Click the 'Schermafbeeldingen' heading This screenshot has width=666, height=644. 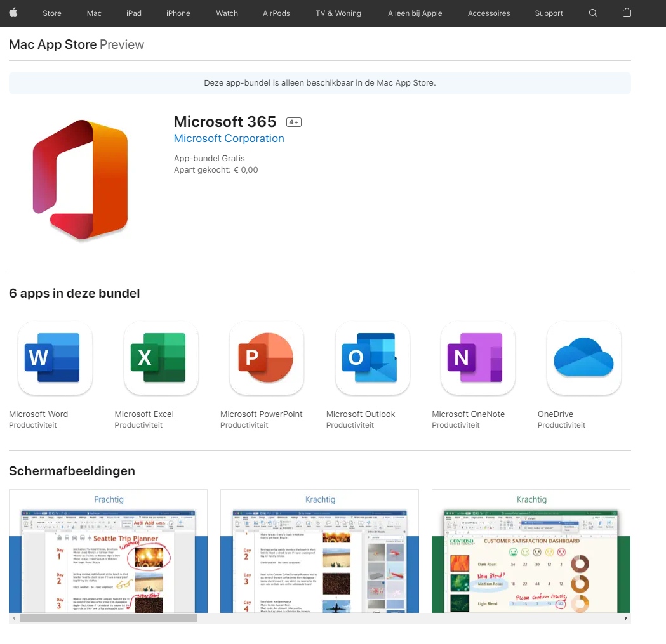pos(72,471)
